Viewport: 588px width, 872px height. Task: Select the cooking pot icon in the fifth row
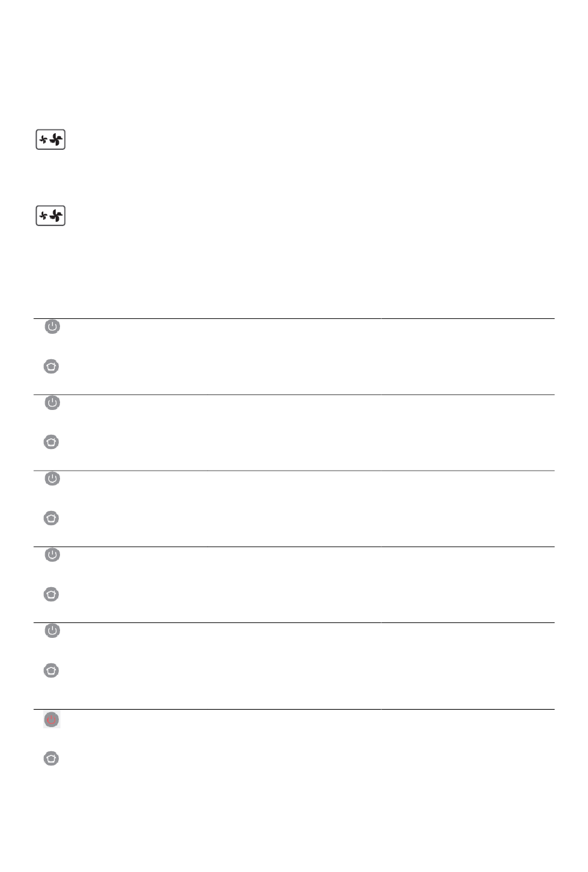click(51, 671)
